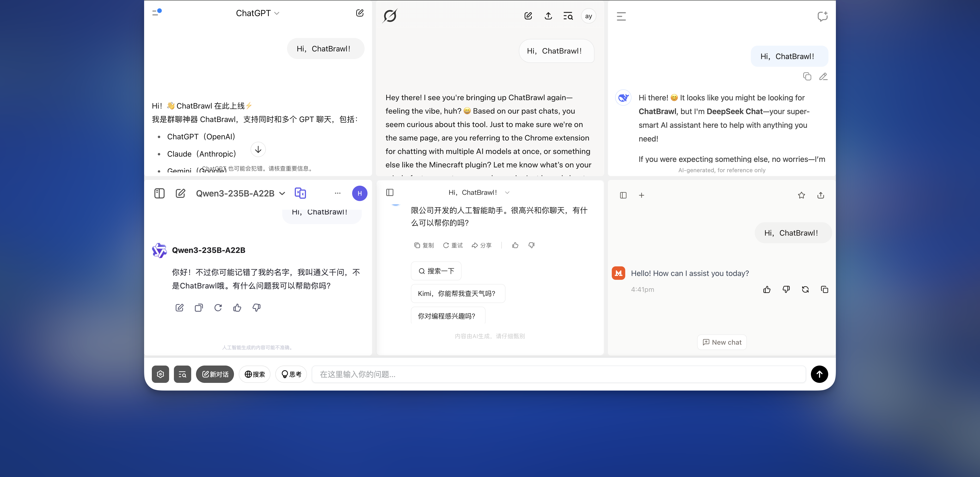Toggle Qwen sidebar panel icon
Screen dimensions: 980x477
click(x=159, y=193)
